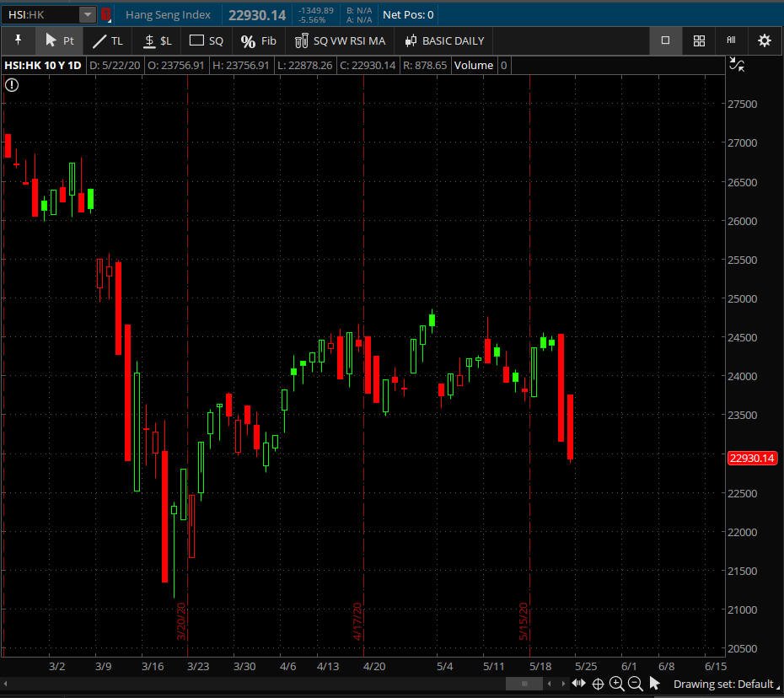Select the Pt pointer tool
Viewport: 784px width, 698px height.
click(x=59, y=40)
